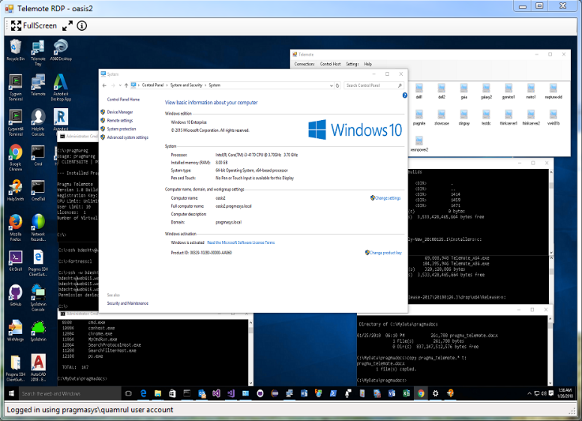Click the diagonal expand arrows icon
The image size is (582, 421).
67,26
